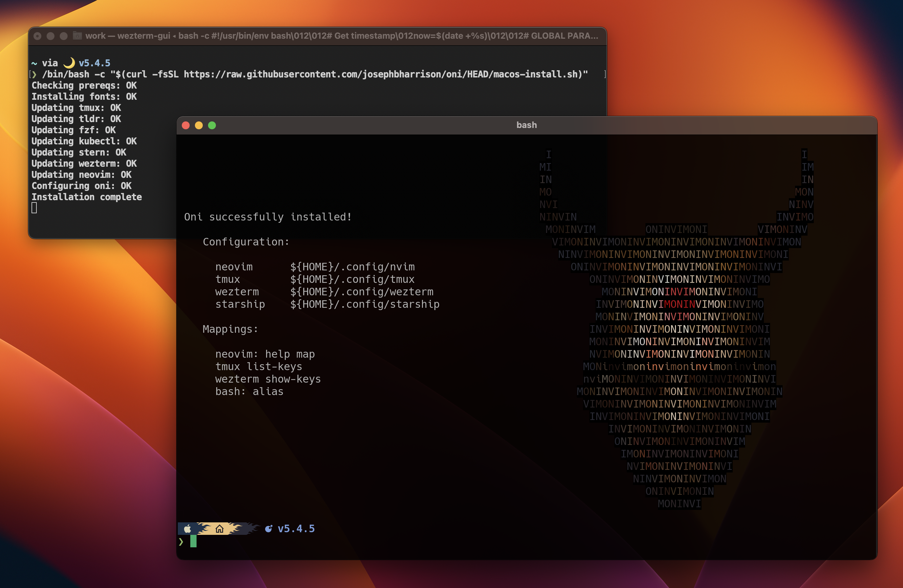Viewport: 903px width, 588px height.
Task: Click the '${HOME}/.config/nvim' path
Action: [x=352, y=267]
